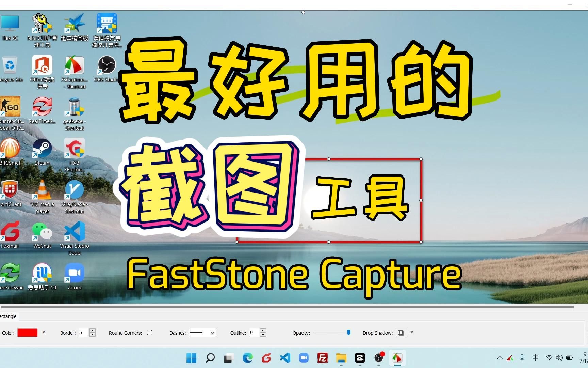This screenshot has height=368, width=588.
Task: Click the horizontal scrollbar below the canvas
Action: pos(288,307)
